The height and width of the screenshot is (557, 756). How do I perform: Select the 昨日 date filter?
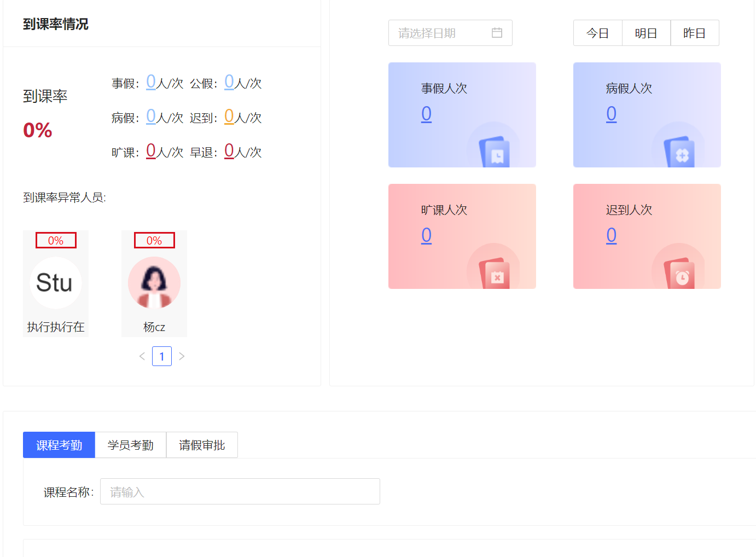click(x=694, y=33)
